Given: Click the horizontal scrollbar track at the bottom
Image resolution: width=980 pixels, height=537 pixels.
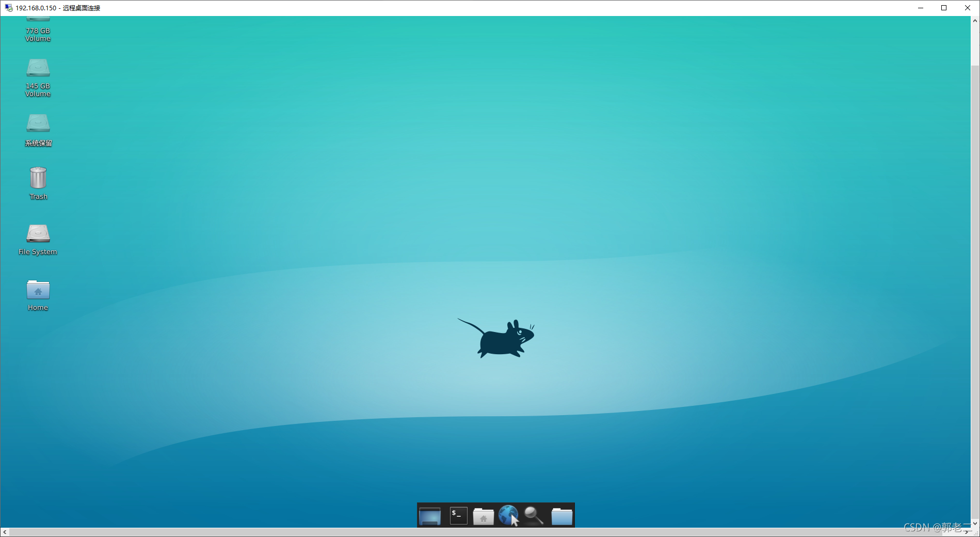Looking at the screenshot, I should [486, 532].
